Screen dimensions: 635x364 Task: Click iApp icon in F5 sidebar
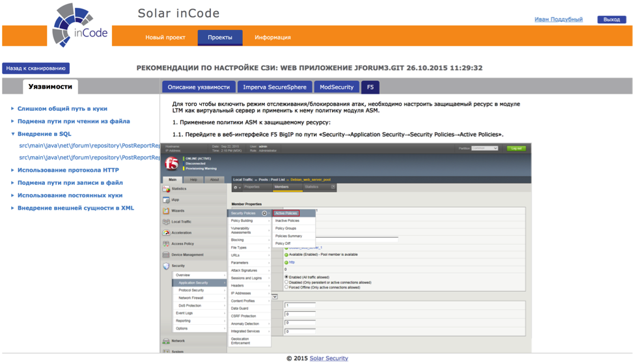point(166,200)
